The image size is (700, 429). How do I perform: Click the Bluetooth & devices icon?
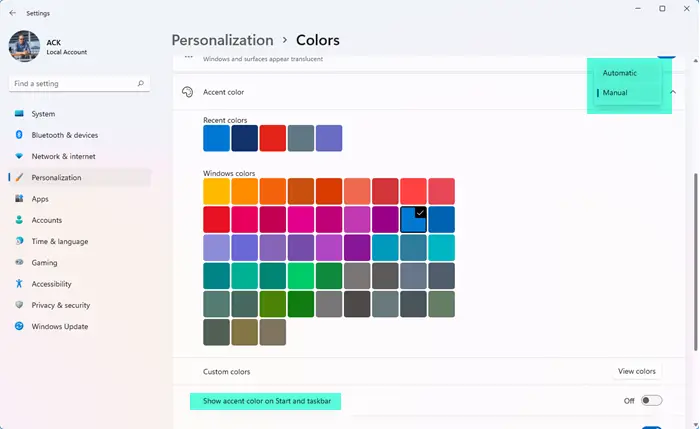19,134
